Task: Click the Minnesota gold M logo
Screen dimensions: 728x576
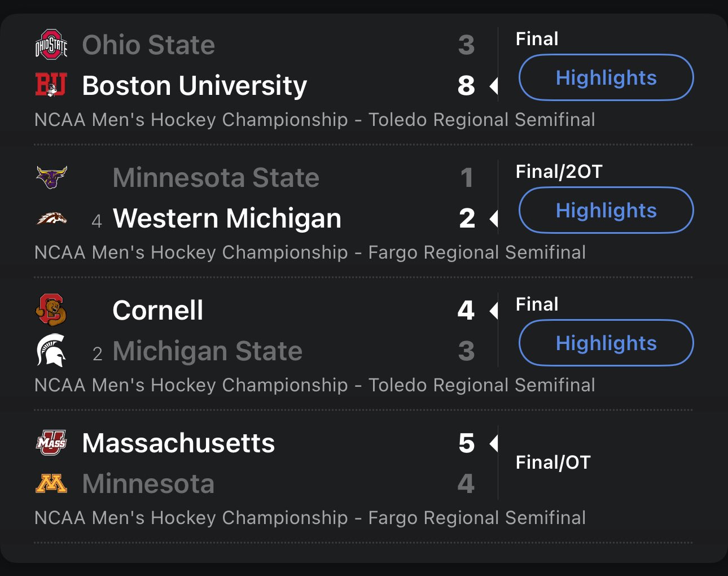Action: [51, 483]
